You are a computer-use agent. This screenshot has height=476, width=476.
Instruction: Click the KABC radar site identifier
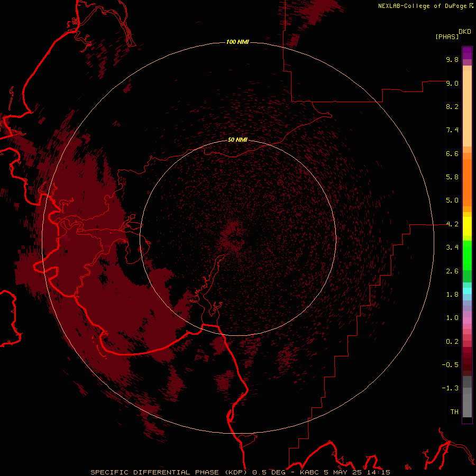(309, 472)
